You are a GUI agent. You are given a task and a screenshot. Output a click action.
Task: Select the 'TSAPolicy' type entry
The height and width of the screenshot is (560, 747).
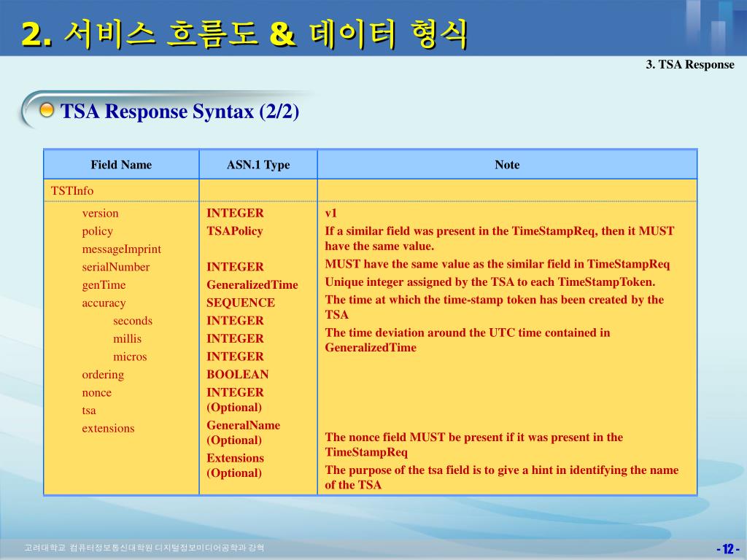pyautogui.click(x=234, y=231)
